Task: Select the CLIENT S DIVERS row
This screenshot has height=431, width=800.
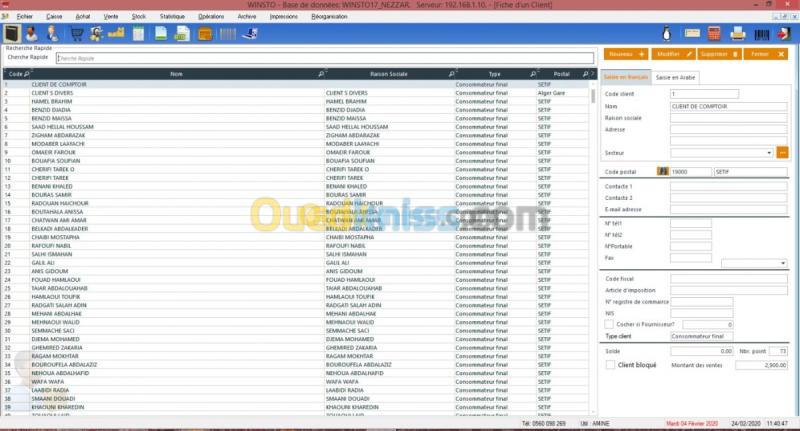Action: (x=297, y=93)
